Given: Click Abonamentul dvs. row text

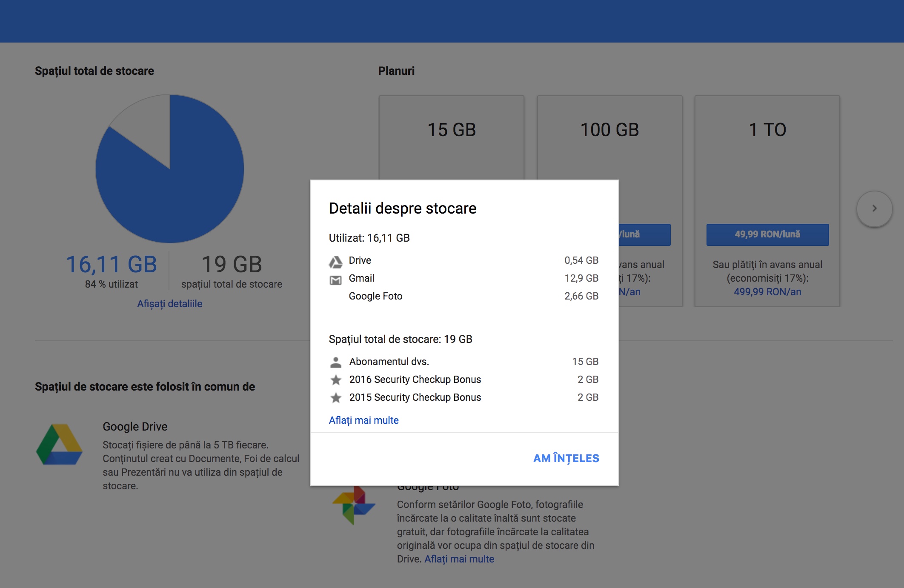Looking at the screenshot, I should (x=389, y=362).
